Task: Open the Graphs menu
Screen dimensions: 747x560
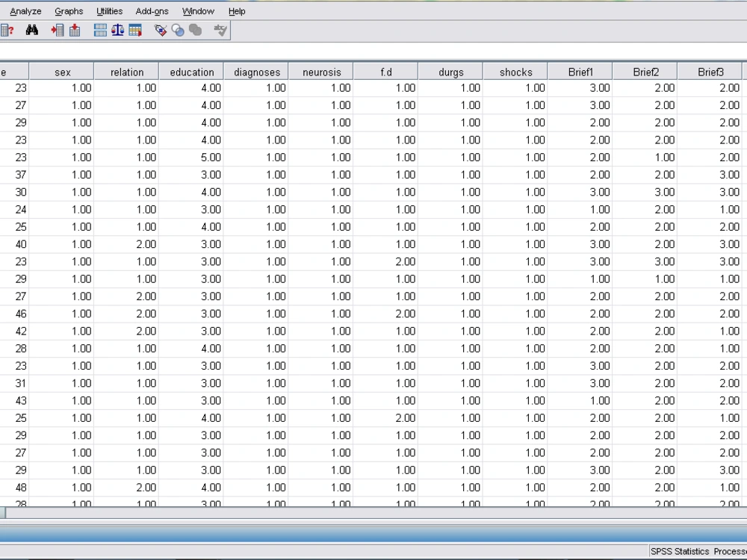Action: tap(69, 10)
